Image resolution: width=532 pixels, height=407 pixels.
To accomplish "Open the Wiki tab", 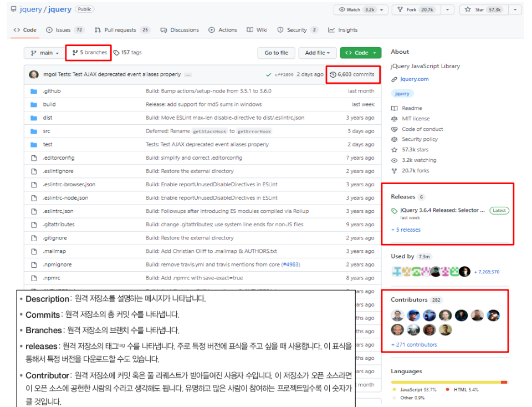I will (257, 30).
